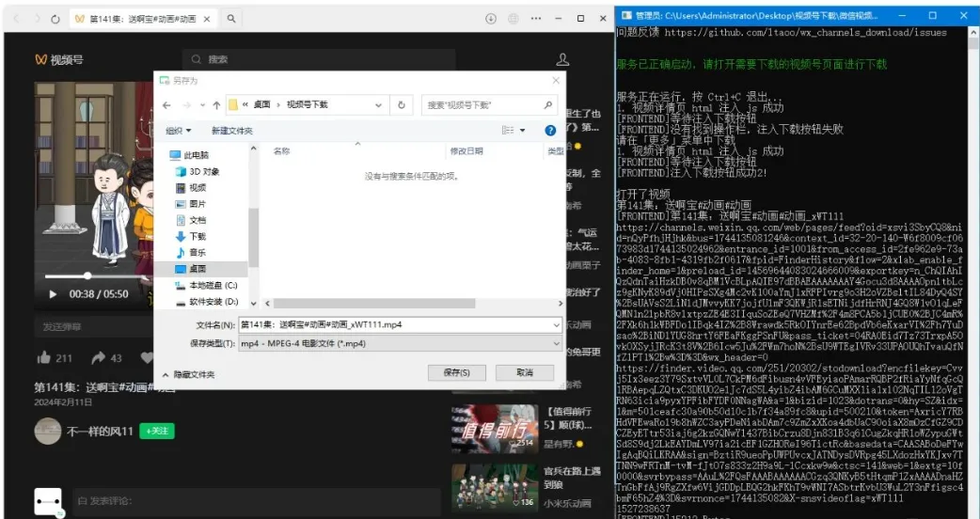
Task: Click 新建文件夹 button
Action: pos(232,131)
